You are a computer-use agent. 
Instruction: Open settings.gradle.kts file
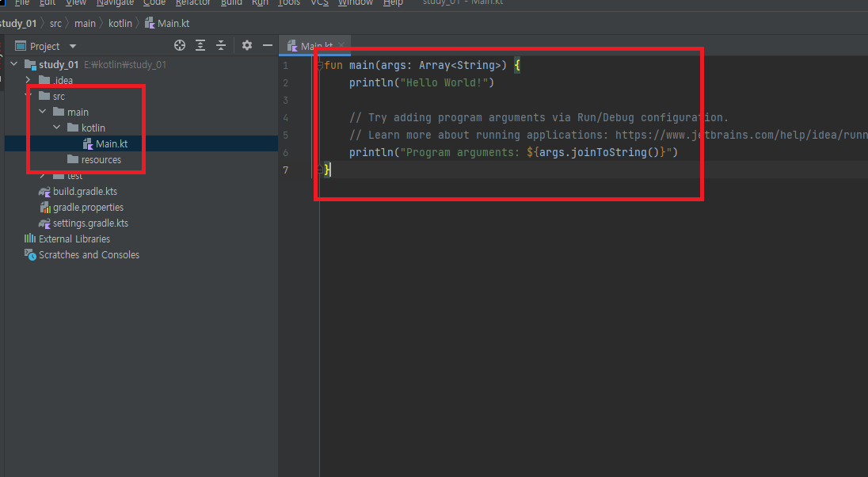pyautogui.click(x=90, y=223)
